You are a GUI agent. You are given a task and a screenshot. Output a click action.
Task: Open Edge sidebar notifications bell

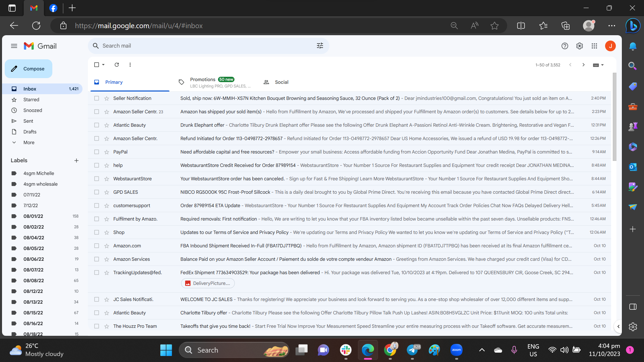(x=633, y=46)
